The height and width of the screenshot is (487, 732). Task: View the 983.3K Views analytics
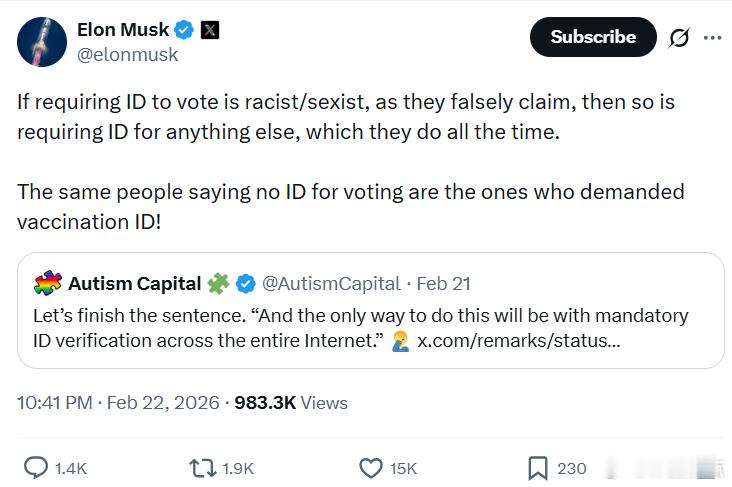(291, 403)
